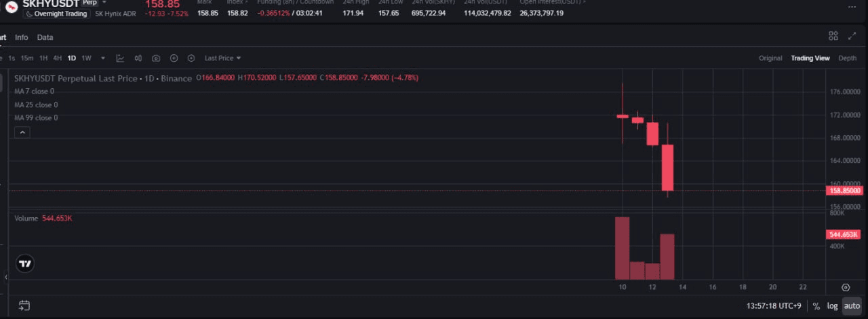The width and height of the screenshot is (868, 319).
Task: Click the SKHYUSDT token logo
Action: 12,7
